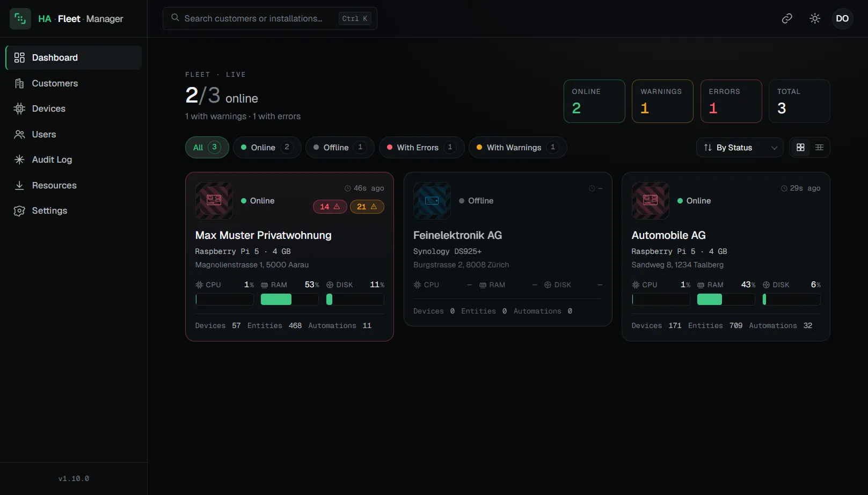
Task: Filter by Online installations
Action: pyautogui.click(x=267, y=147)
